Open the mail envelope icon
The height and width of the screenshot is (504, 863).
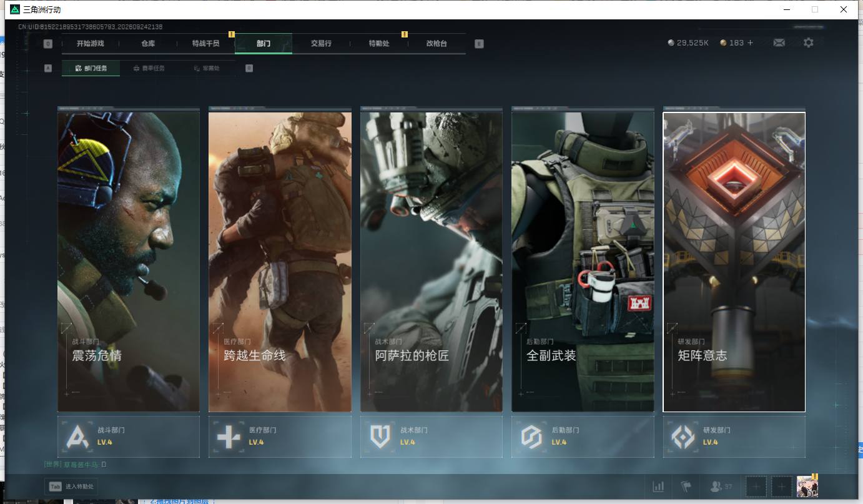click(779, 43)
